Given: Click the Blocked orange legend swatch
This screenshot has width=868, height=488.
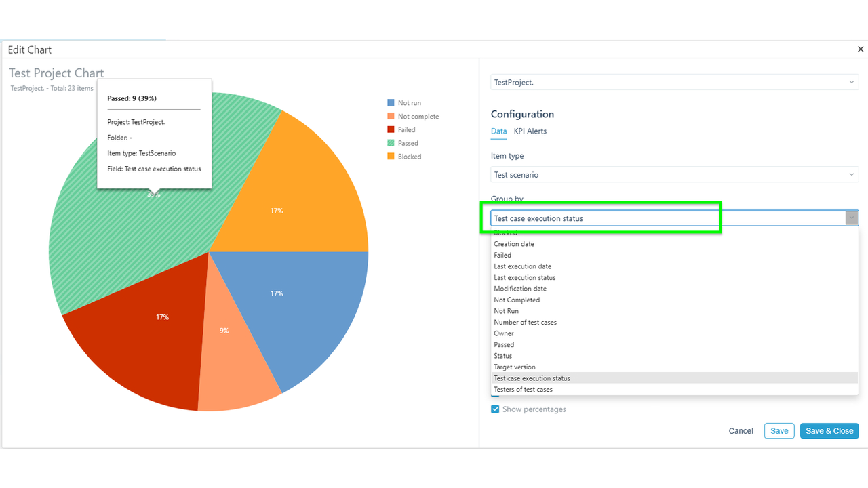Looking at the screenshot, I should (391, 157).
